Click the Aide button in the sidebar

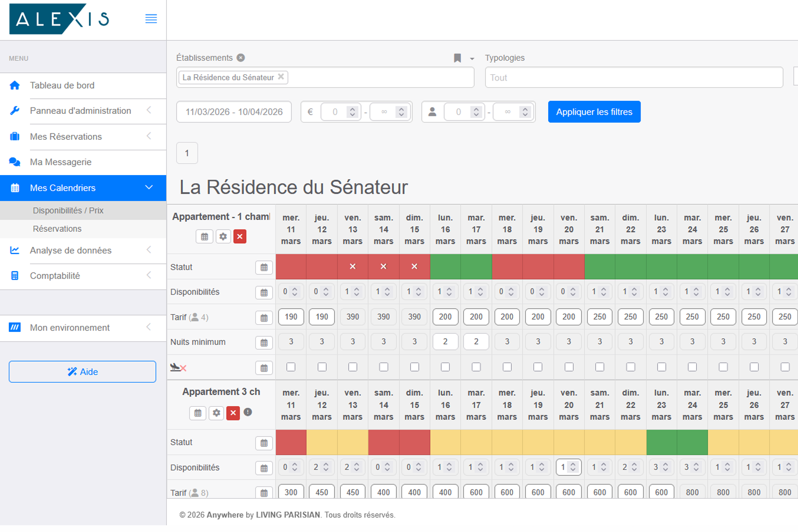coord(82,371)
